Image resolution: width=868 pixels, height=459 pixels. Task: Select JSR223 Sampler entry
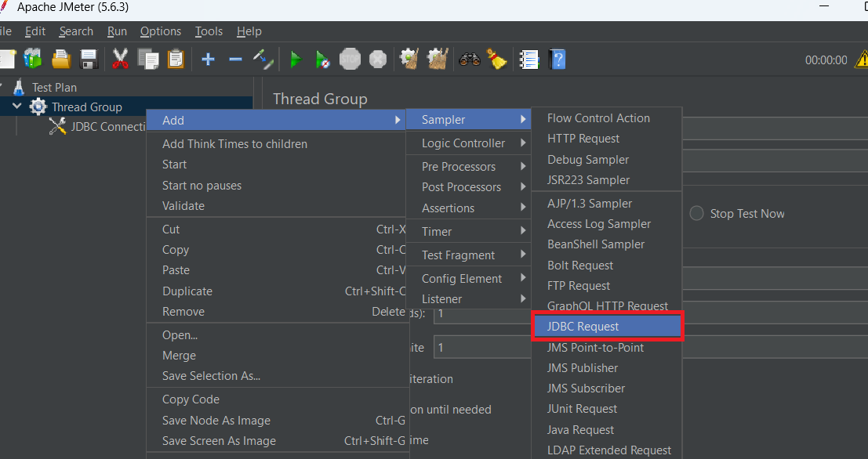[607, 179]
